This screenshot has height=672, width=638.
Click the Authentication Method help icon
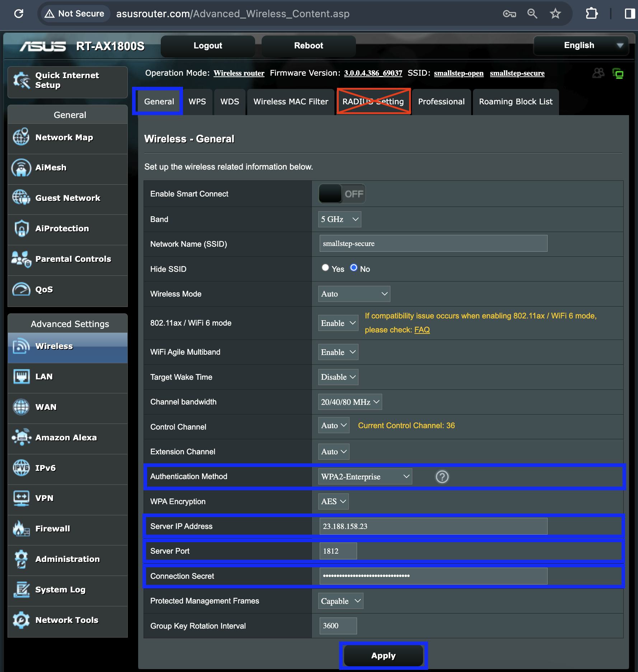click(442, 477)
